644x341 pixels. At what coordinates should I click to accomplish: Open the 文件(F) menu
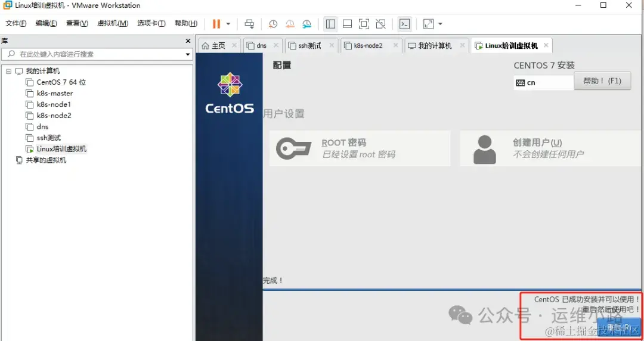[16, 23]
